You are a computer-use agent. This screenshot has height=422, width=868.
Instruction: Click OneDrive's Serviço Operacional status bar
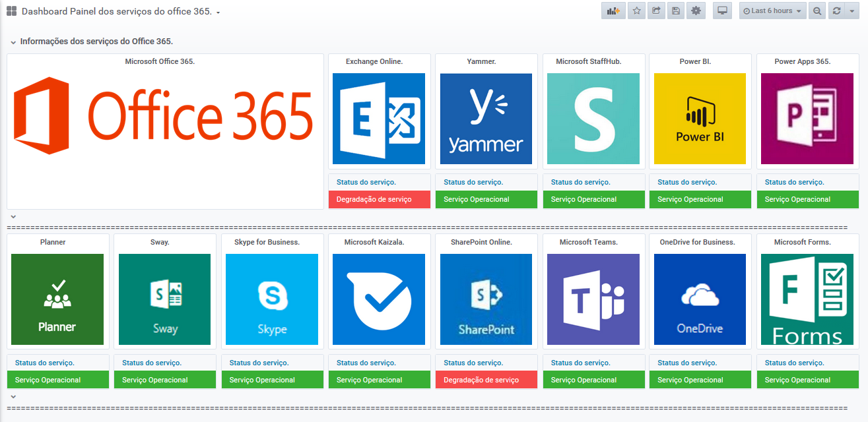[x=700, y=380]
